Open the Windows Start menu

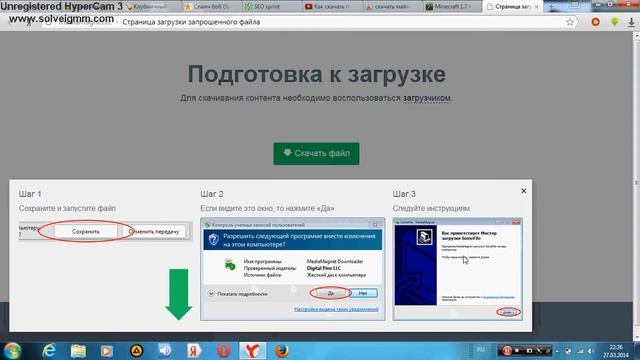click(12, 351)
